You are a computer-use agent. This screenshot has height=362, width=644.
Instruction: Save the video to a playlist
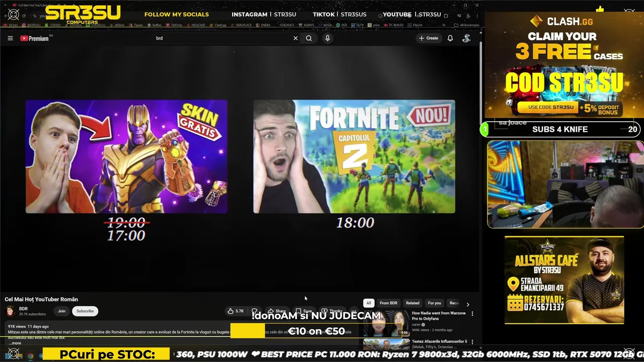tap(304, 311)
